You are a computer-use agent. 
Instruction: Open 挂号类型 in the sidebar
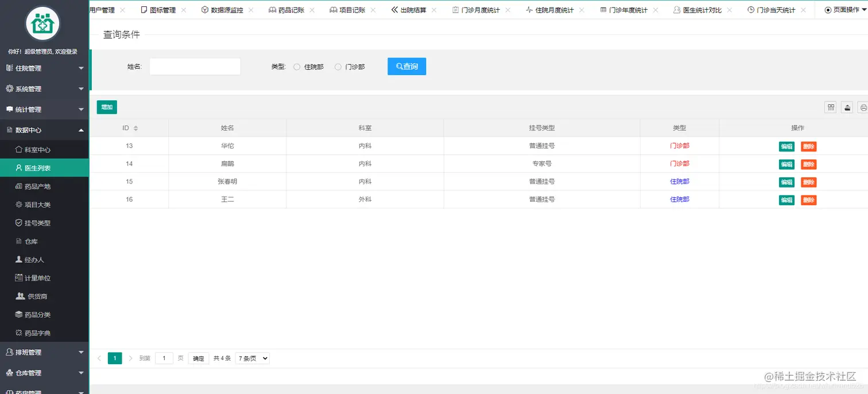pyautogui.click(x=44, y=223)
